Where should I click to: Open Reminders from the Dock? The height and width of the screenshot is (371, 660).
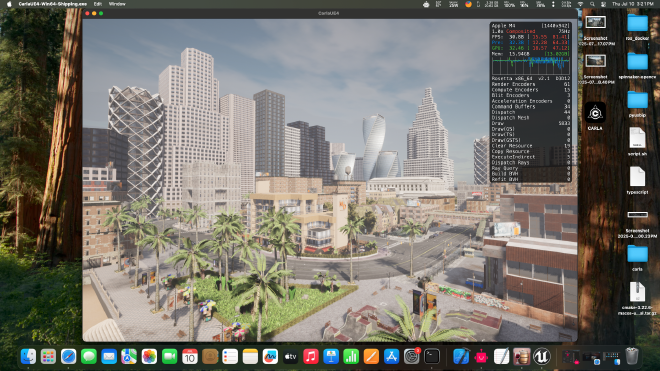(x=230, y=357)
